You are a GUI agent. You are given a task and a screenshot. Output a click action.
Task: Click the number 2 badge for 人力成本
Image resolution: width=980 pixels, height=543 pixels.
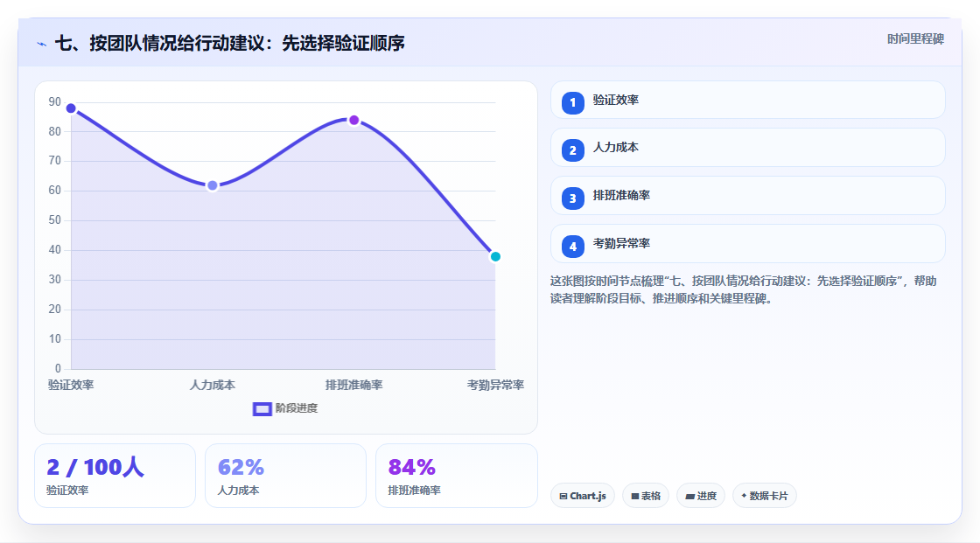point(572,150)
